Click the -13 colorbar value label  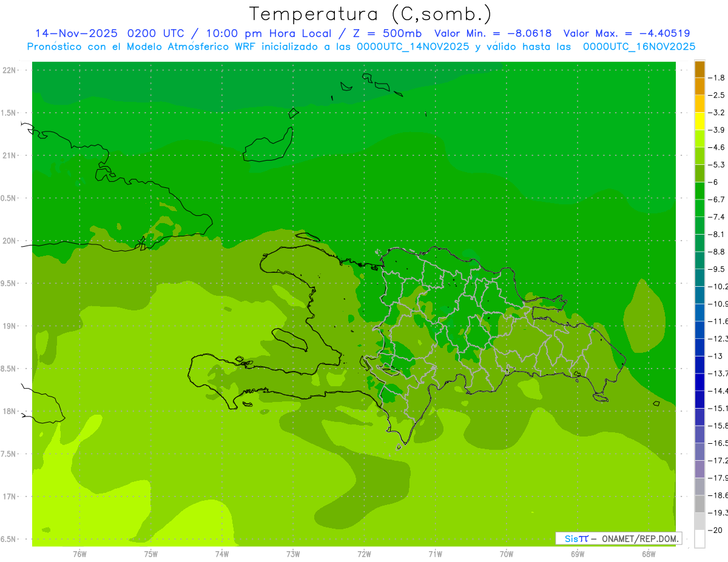715,356
